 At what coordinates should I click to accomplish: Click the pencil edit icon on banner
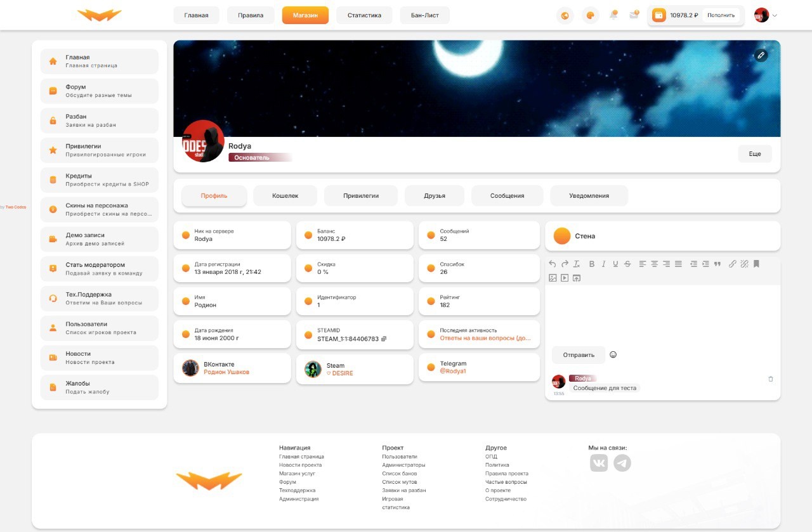point(761,55)
